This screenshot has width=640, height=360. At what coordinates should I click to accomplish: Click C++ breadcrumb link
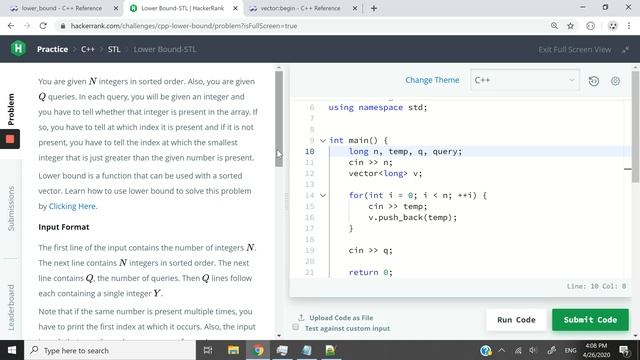[x=88, y=49]
